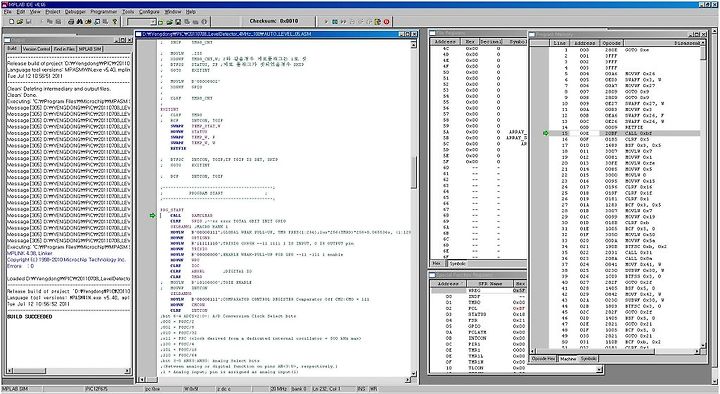Select the INTCON row in SFR window
This screenshot has height=394, width=720.
point(478,338)
